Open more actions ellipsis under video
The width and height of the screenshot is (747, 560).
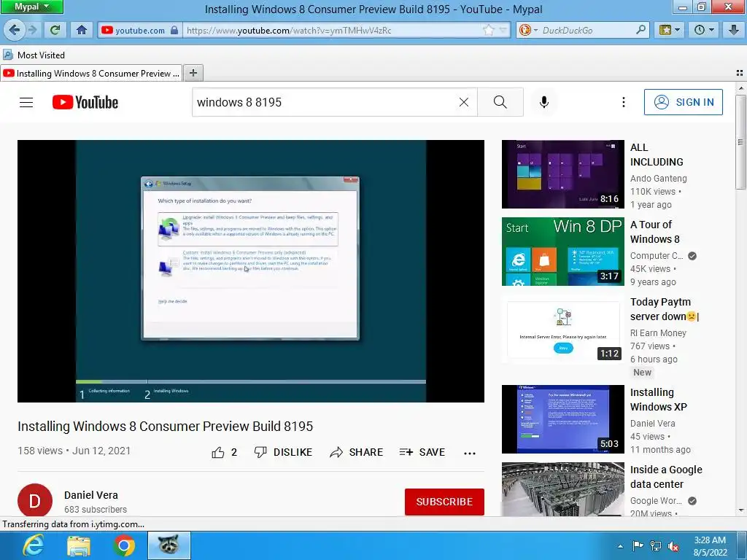point(469,453)
